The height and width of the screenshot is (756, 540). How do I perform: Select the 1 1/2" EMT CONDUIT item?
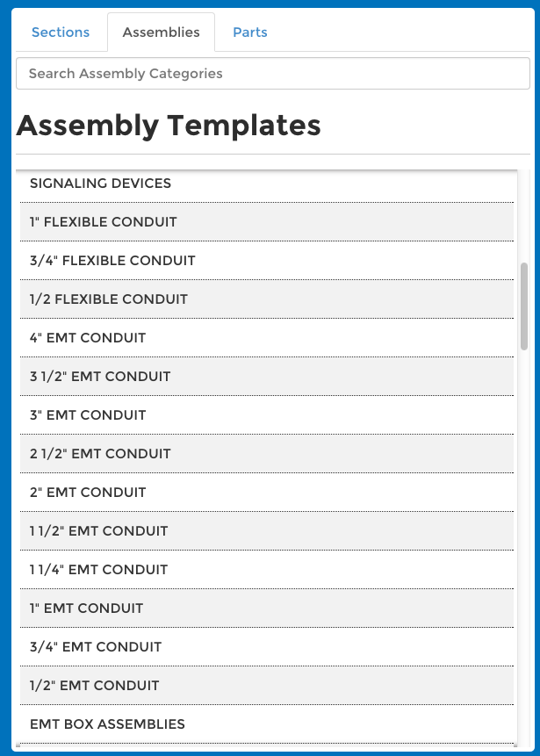click(266, 531)
